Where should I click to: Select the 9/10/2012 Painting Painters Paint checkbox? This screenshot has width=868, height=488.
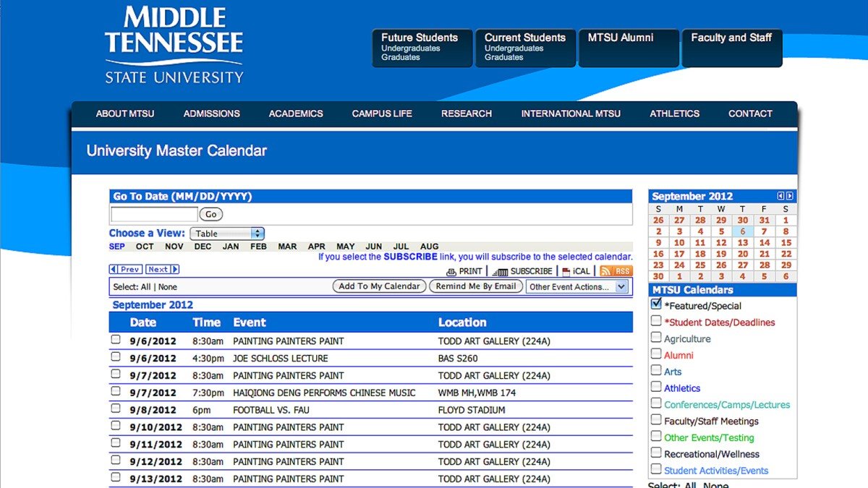point(116,426)
